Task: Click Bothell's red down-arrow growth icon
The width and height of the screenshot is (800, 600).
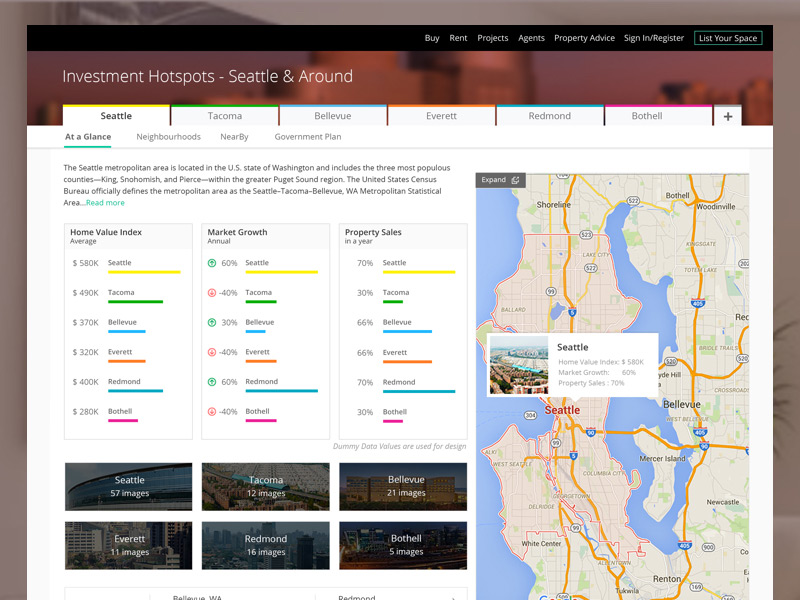Action: point(212,412)
